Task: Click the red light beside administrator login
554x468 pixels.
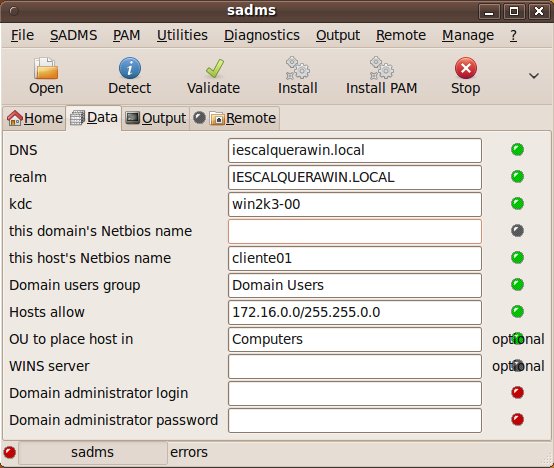Action: point(517,392)
